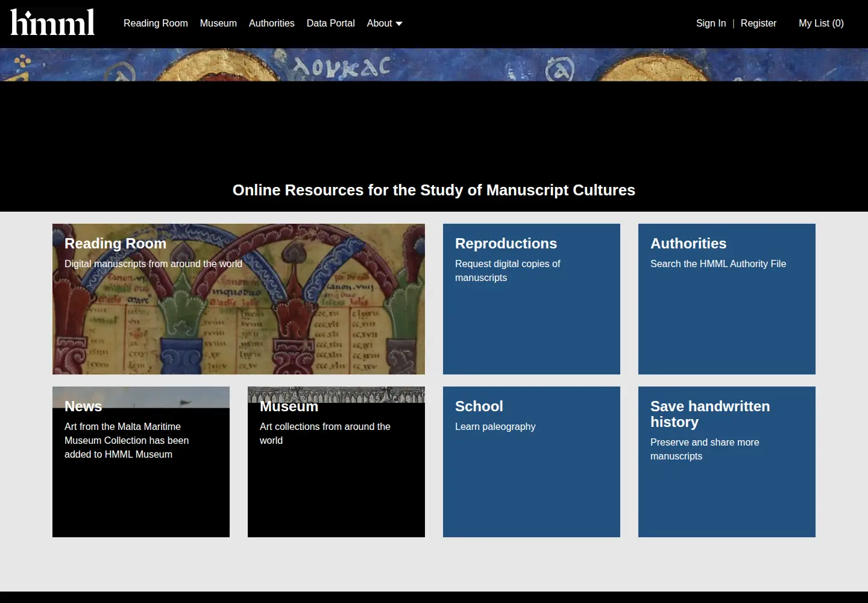The width and height of the screenshot is (868, 603).
Task: Expand the About dropdown menu
Action: pyautogui.click(x=385, y=23)
